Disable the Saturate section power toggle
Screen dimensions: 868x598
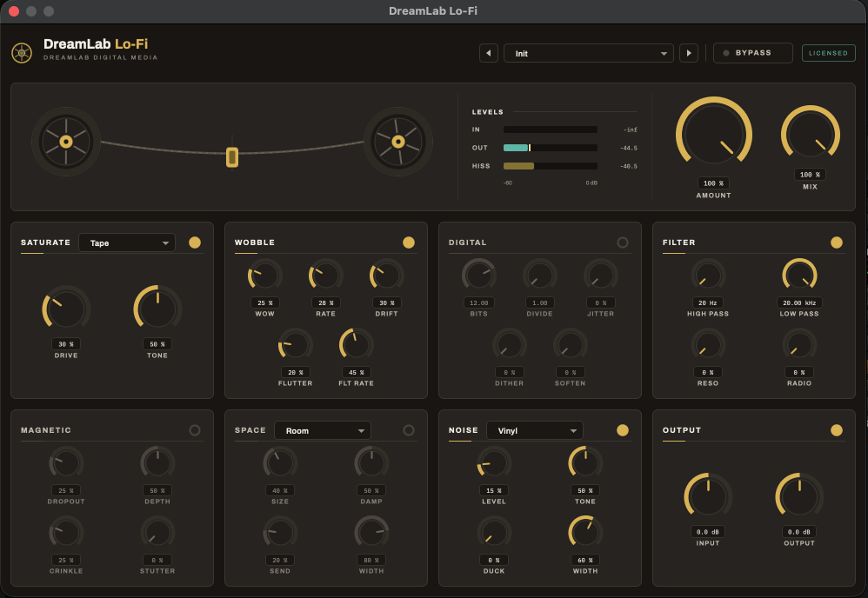click(x=195, y=243)
